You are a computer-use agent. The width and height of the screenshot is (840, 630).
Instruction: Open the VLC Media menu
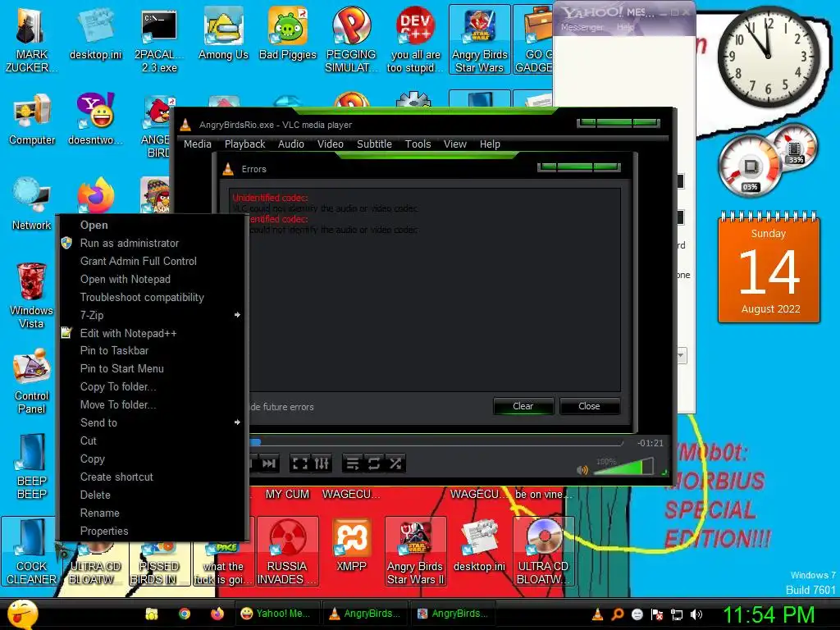197,144
